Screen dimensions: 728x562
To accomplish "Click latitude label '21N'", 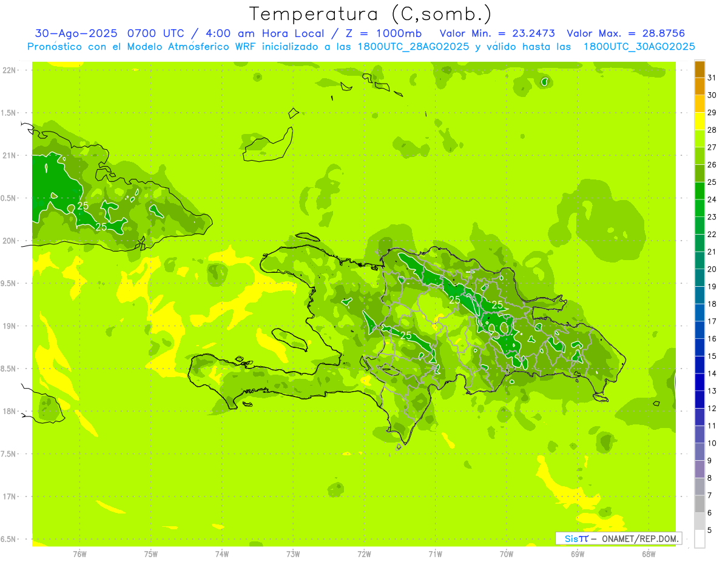I will click(x=8, y=155).
